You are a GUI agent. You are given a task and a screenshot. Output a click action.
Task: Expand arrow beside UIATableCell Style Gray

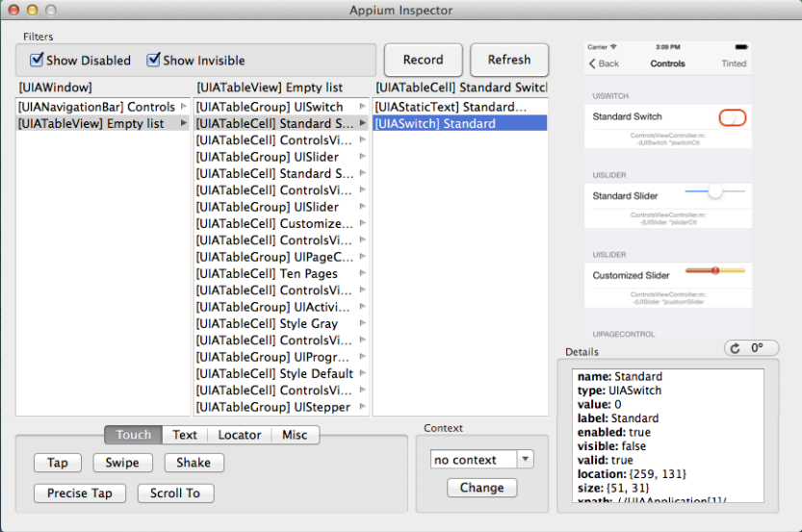pyautogui.click(x=363, y=323)
